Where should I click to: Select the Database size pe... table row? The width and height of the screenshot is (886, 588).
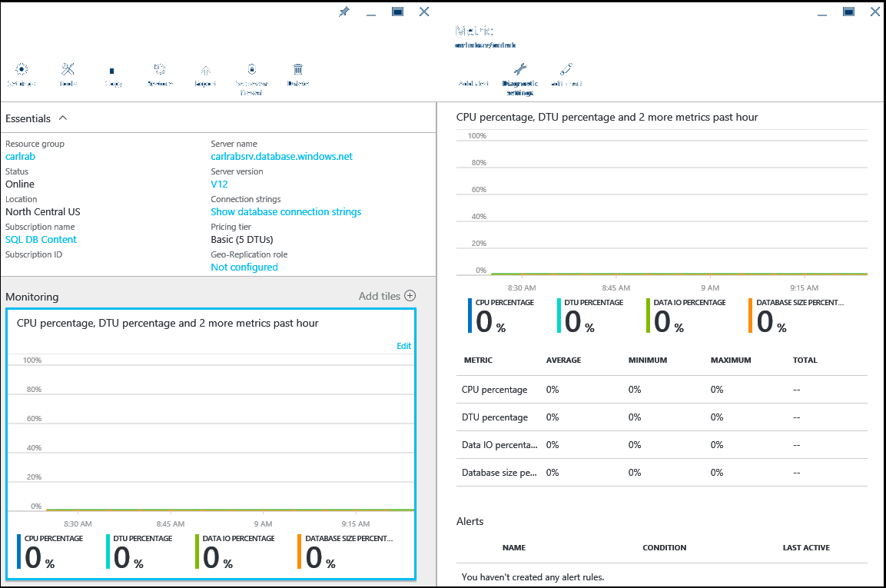tap(662, 473)
